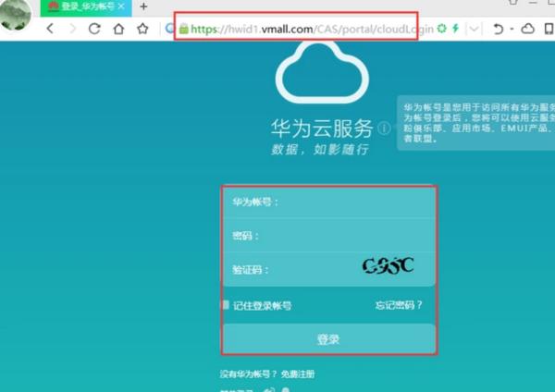Click the green lightning speed-mode icon
Image resolution: width=555 pixels, height=392 pixels.
[455, 29]
